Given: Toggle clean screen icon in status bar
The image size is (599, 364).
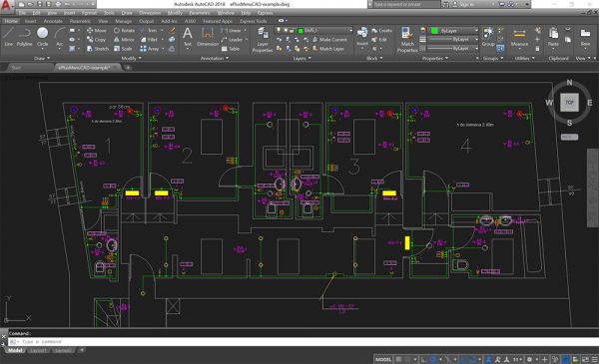Looking at the screenshot, I should (585, 359).
